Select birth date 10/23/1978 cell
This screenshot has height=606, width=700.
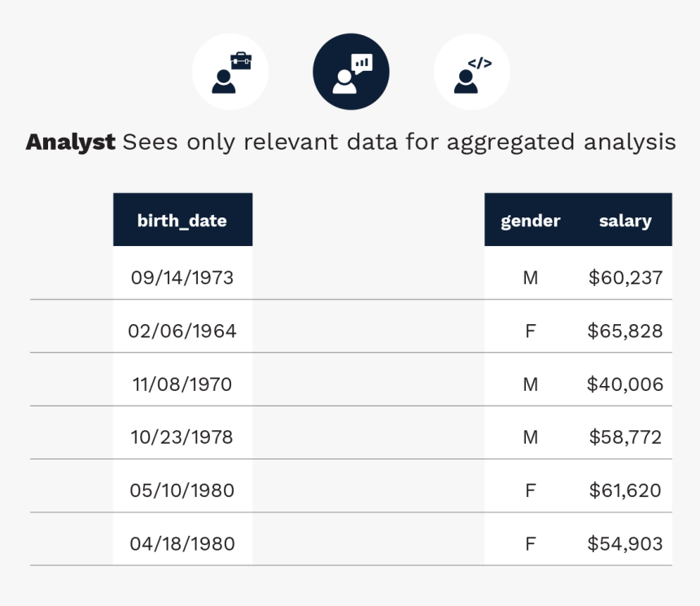coord(182,437)
